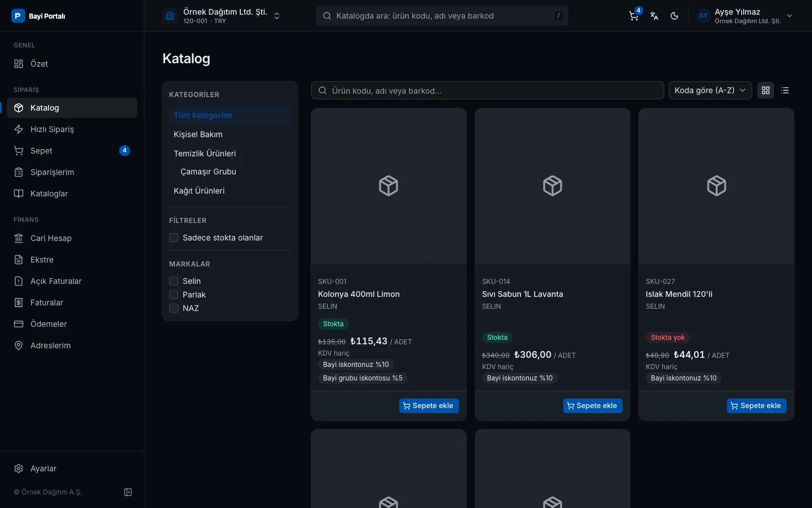812x508 pixels.
Task: Expand the Örnek Dağıtım company switcher
Action: coord(222,16)
